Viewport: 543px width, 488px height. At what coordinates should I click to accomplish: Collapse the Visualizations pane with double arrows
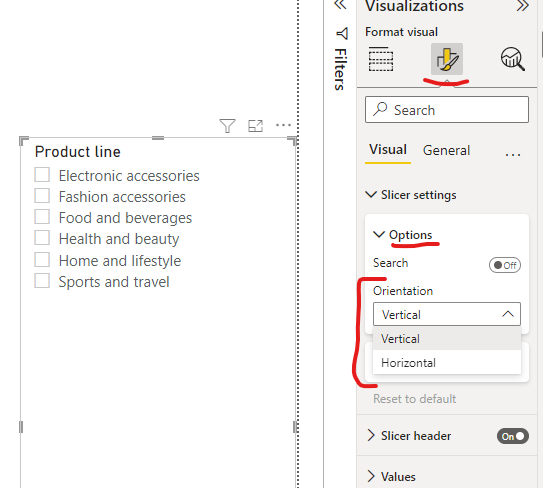point(523,6)
